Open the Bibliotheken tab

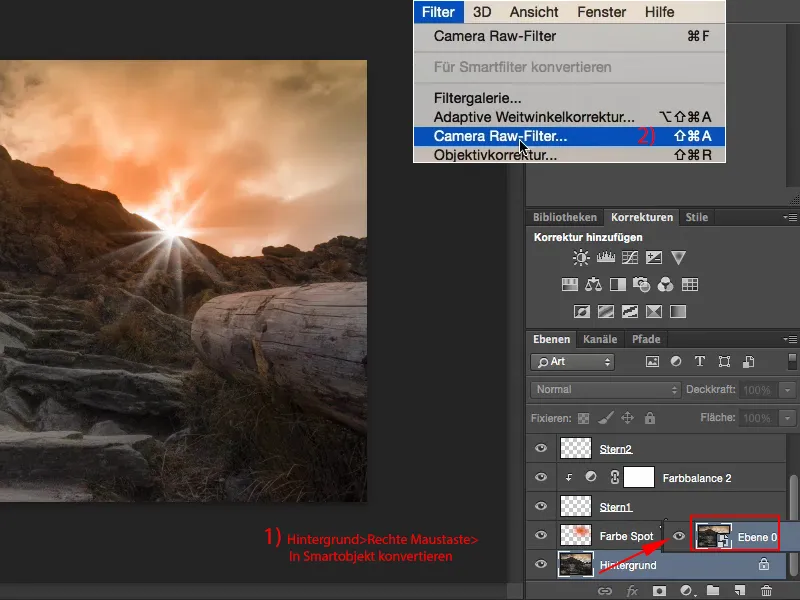(564, 217)
